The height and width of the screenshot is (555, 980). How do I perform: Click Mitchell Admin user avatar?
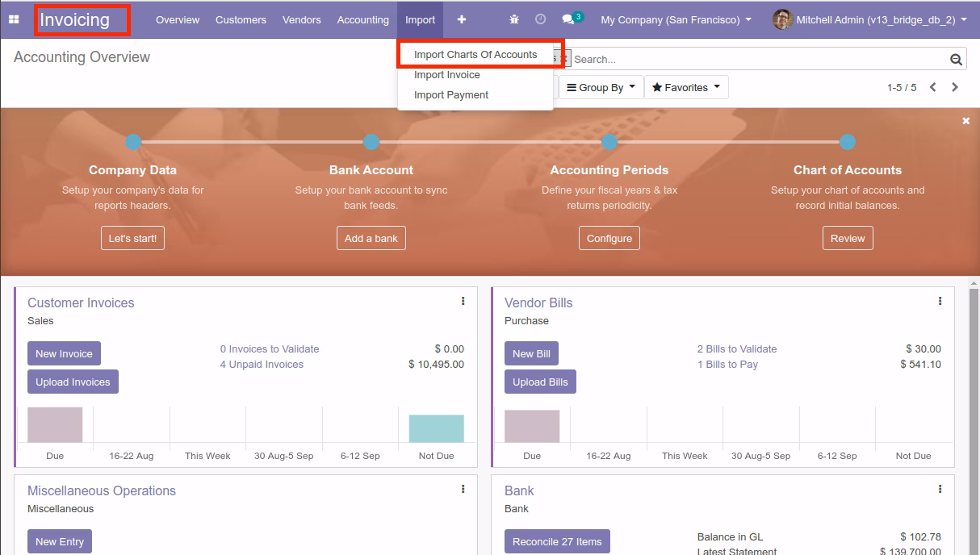pos(782,19)
